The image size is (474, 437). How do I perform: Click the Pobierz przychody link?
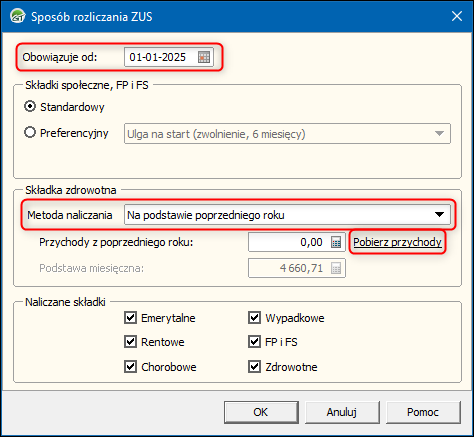[397, 242]
